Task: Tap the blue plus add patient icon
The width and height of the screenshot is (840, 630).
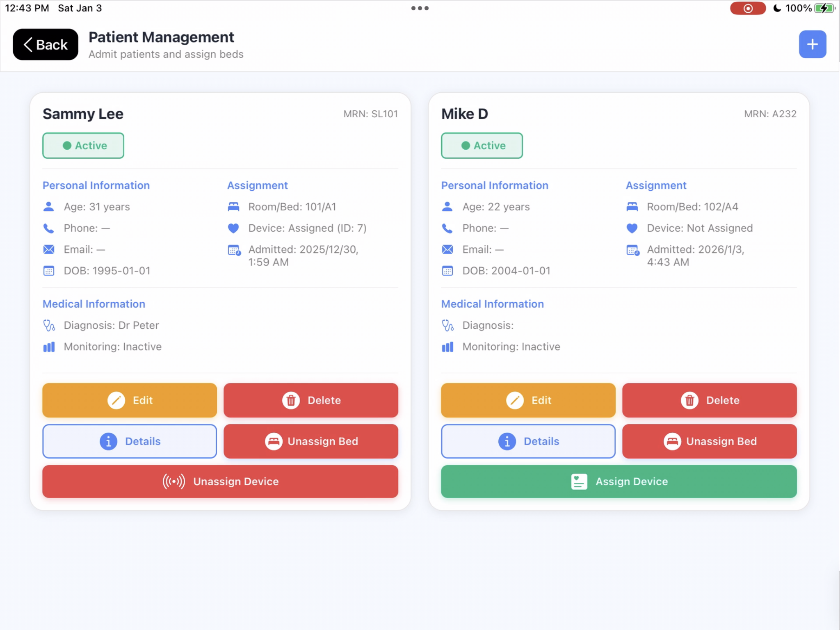Action: (812, 44)
